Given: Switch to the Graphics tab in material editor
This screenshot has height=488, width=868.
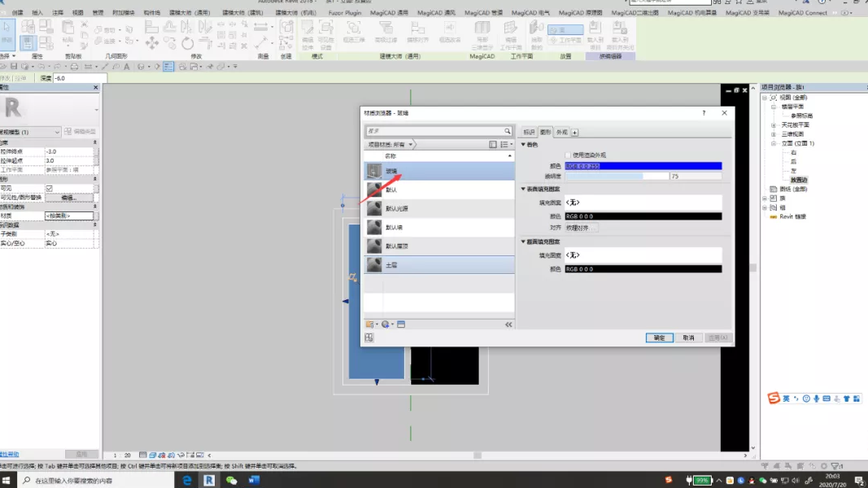Looking at the screenshot, I should pyautogui.click(x=545, y=133).
